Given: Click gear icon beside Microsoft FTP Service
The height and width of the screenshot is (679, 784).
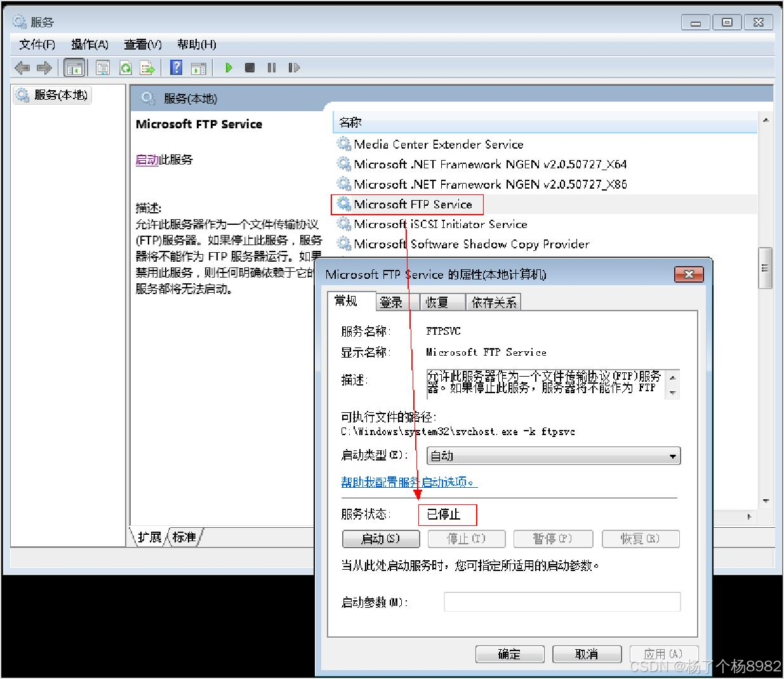Looking at the screenshot, I should [344, 204].
